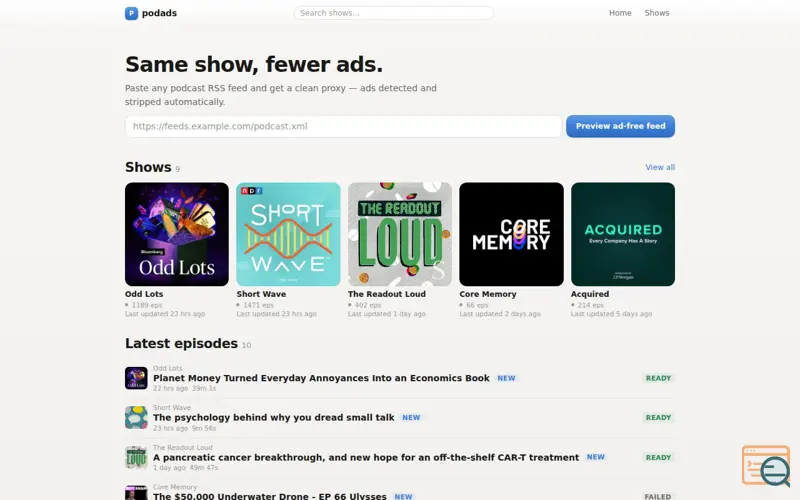800x500 pixels.
Task: Click FAILED status of Underwater Drone episode
Action: 658,496
